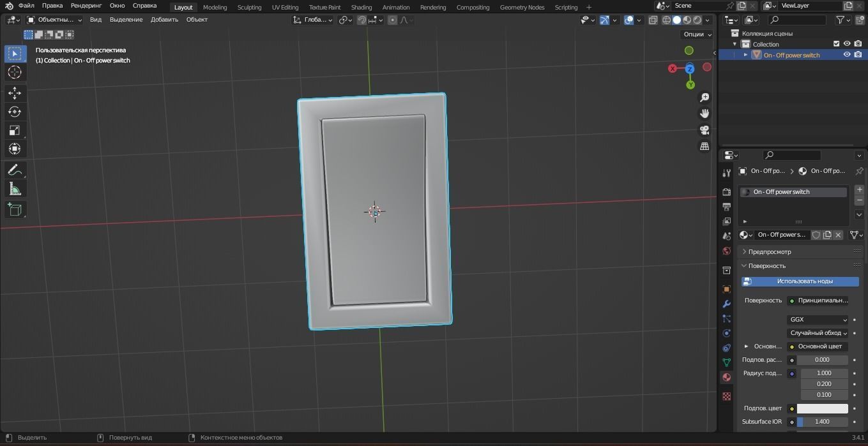Screen dimensions: 868x446
Task: Switch to Material Preview shading mode
Action: coord(687,20)
